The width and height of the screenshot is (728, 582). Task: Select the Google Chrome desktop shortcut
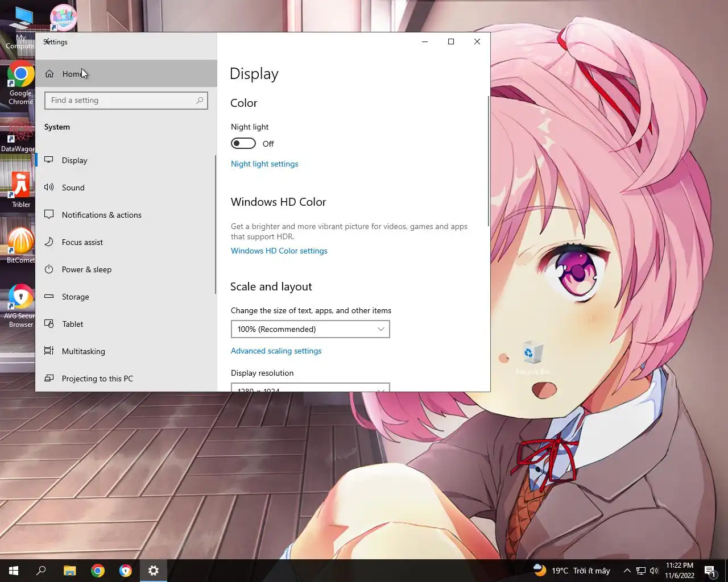pyautogui.click(x=20, y=83)
